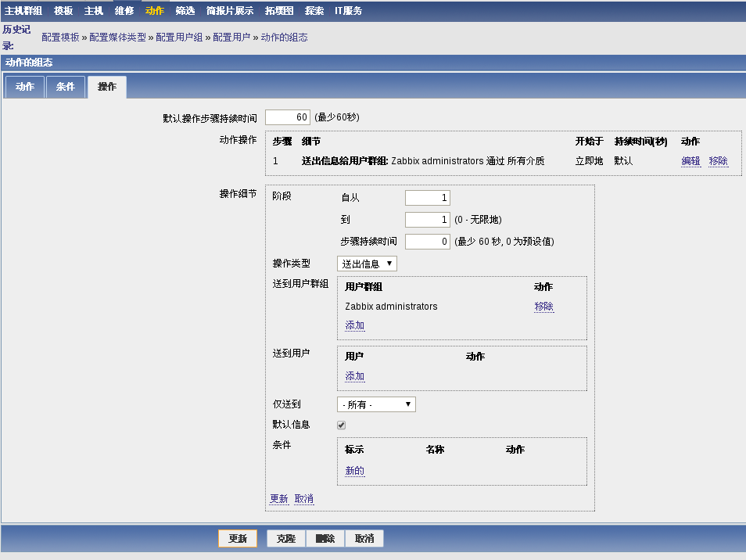Screen dimensions: 746x560
Task: Click the 克隆 button
Action: (285, 538)
